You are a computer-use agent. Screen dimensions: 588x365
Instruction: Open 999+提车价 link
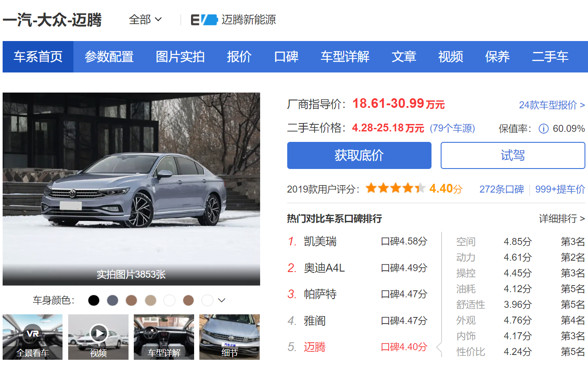tap(560, 189)
